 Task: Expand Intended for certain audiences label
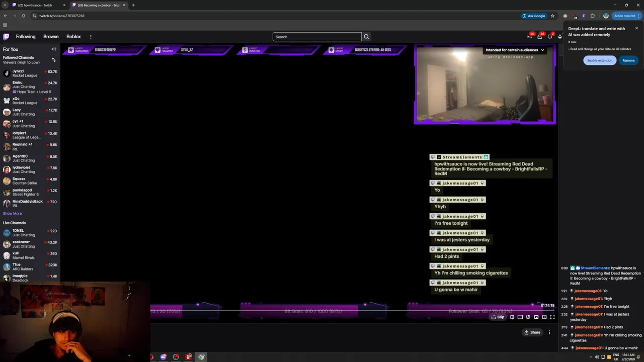(515, 50)
